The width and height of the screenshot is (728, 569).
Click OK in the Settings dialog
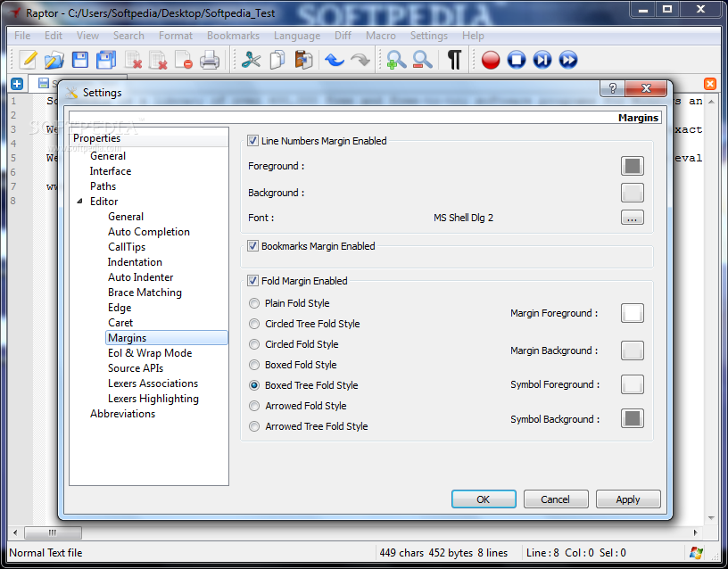click(484, 499)
